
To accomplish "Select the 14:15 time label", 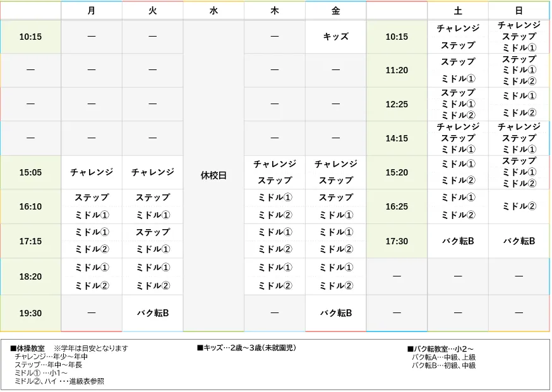I will click(x=397, y=138).
